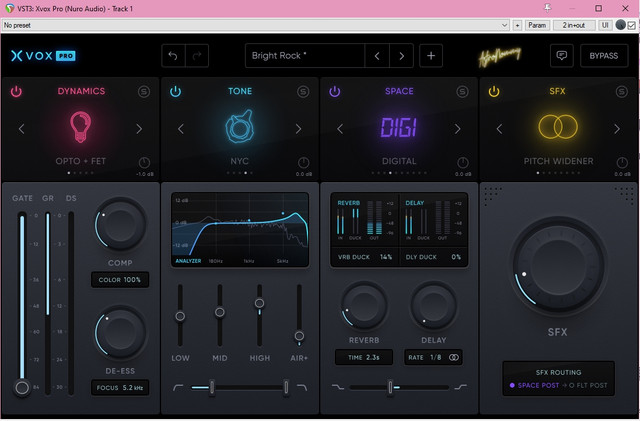The height and width of the screenshot is (421, 640).
Task: Click the SPACE output gain knob icon
Action: (x=462, y=163)
